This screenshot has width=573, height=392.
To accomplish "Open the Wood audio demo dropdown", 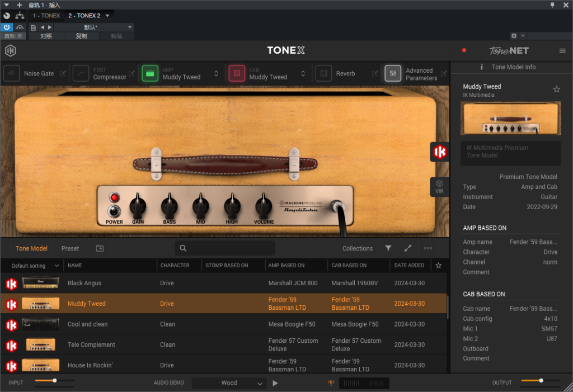I will click(229, 383).
